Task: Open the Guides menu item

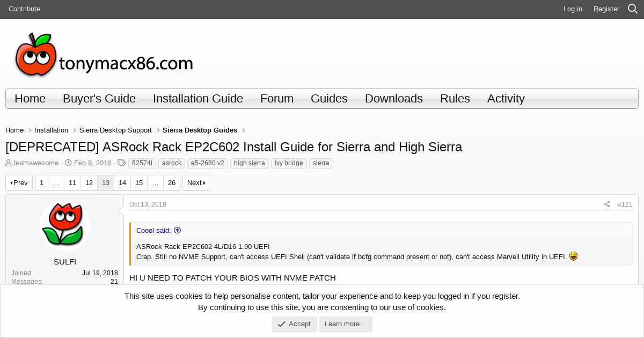Action: [329, 99]
